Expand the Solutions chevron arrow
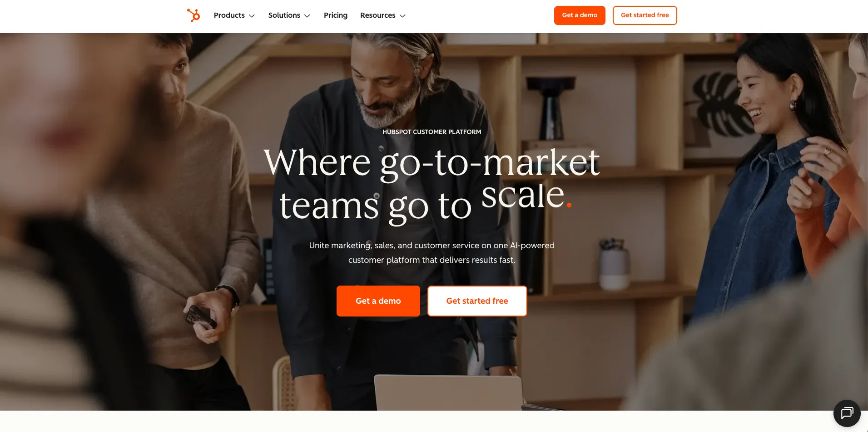Viewport: 868px width, 432px height. pos(307,16)
